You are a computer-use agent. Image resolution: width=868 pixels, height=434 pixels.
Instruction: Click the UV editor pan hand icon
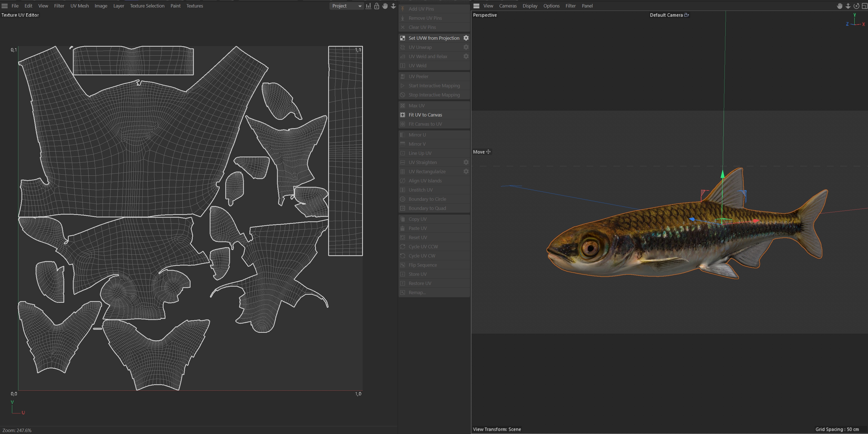[385, 6]
